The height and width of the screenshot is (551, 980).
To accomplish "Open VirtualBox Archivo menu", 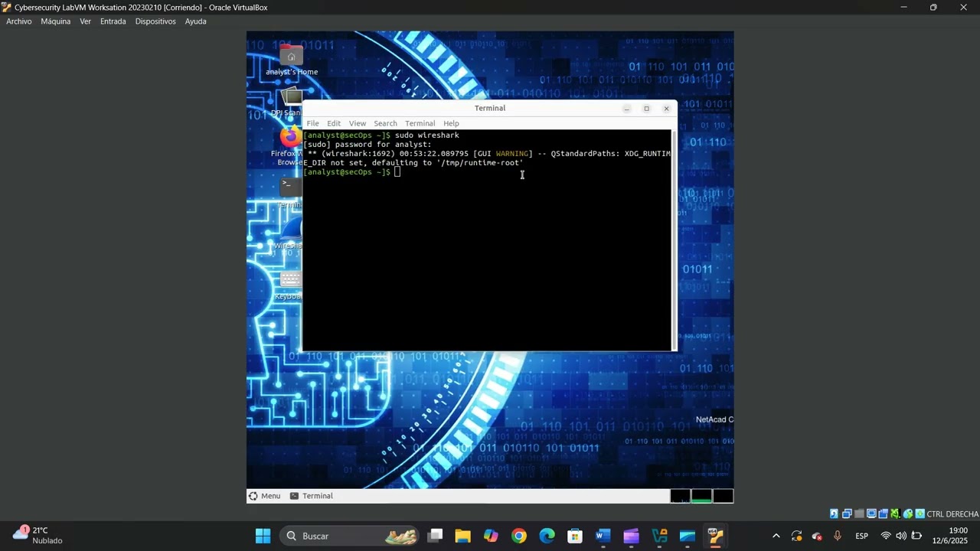I will [19, 21].
